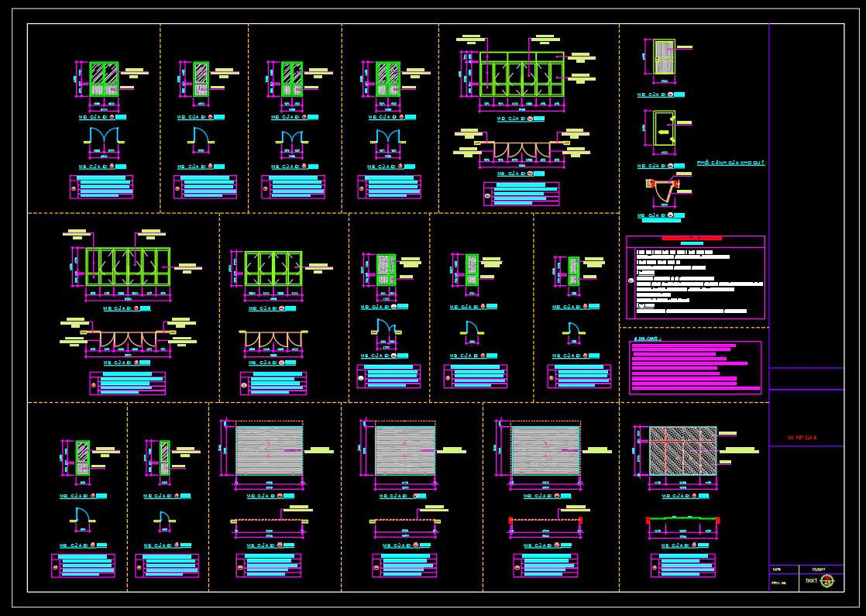Click the red drawing title in title block
Viewport: 866px width, 616px height.
click(802, 439)
